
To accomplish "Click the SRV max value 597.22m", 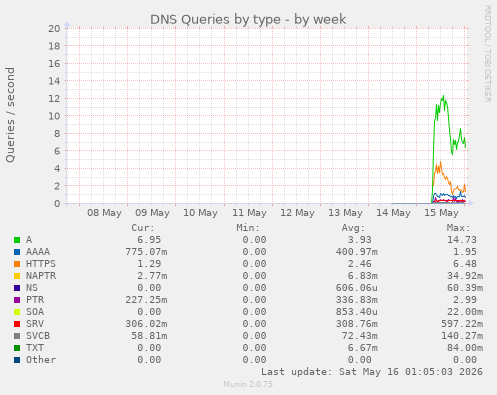I will pyautogui.click(x=462, y=324).
